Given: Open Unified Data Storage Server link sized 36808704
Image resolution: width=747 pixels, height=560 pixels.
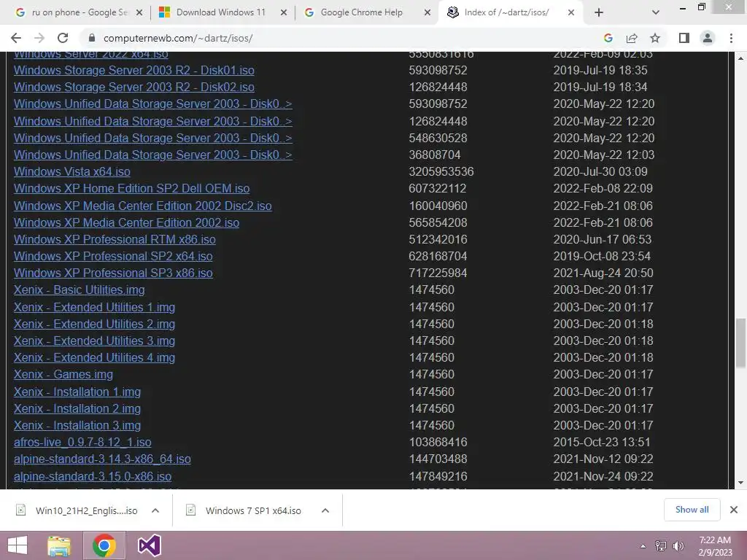Looking at the screenshot, I should [x=153, y=155].
